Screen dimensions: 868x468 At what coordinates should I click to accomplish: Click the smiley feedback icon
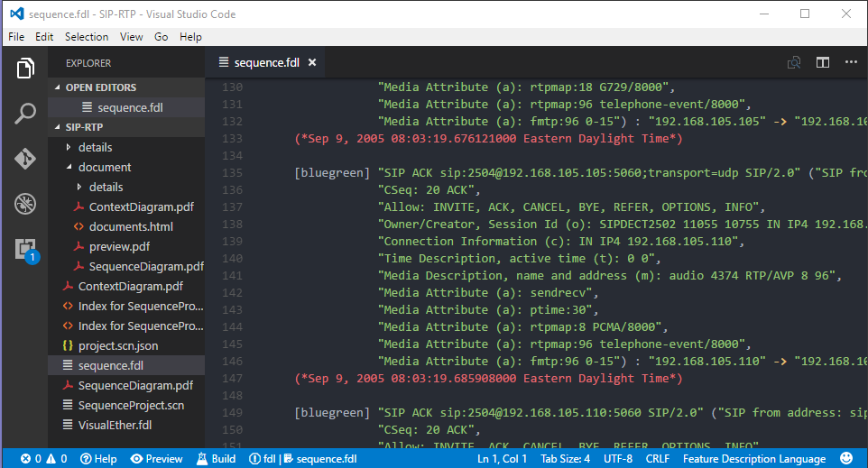coord(846,458)
